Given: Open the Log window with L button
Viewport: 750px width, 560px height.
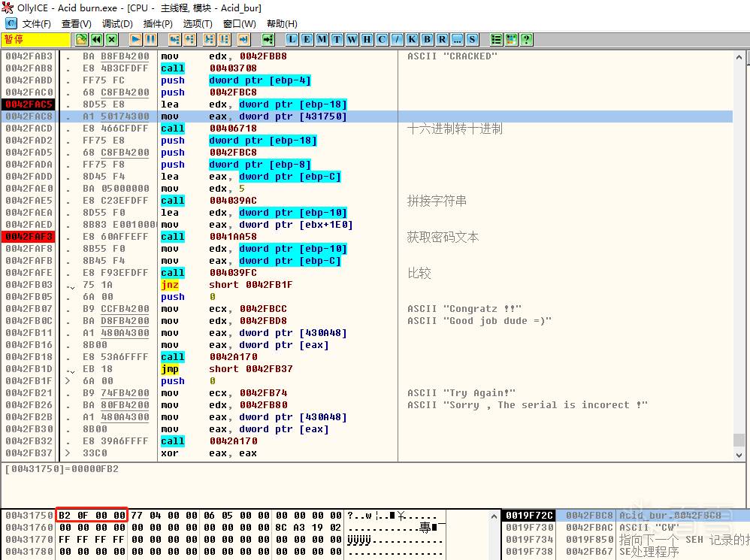Looking at the screenshot, I should point(292,40).
